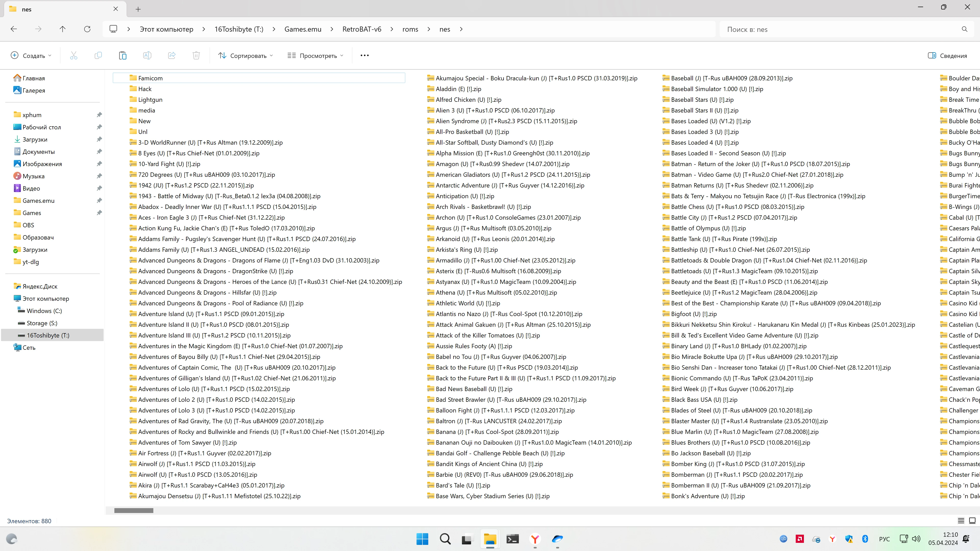Click the horizontal scrollbar thumb
The width and height of the screenshot is (980, 551).
click(x=134, y=511)
